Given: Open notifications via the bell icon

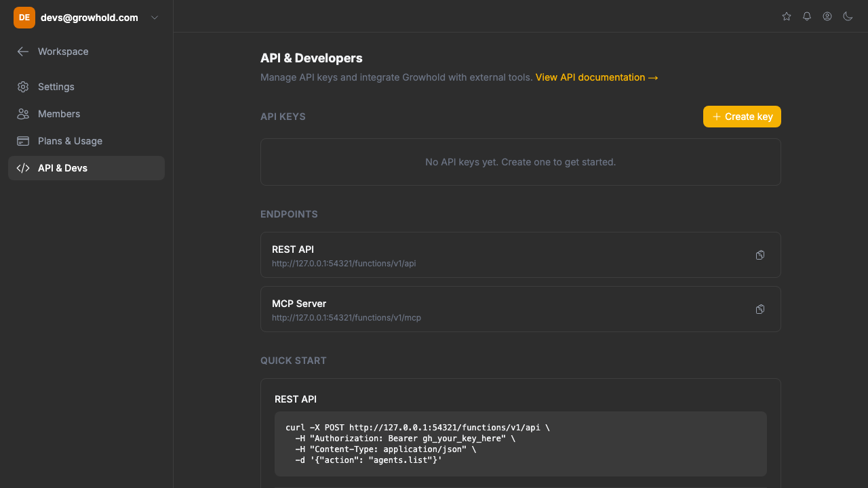Looking at the screenshot, I should coord(806,16).
